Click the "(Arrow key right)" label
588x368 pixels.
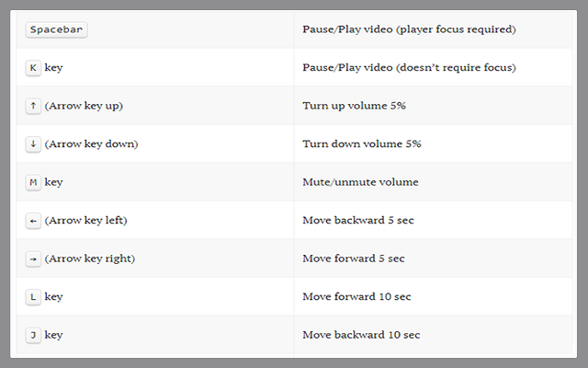[x=89, y=259]
